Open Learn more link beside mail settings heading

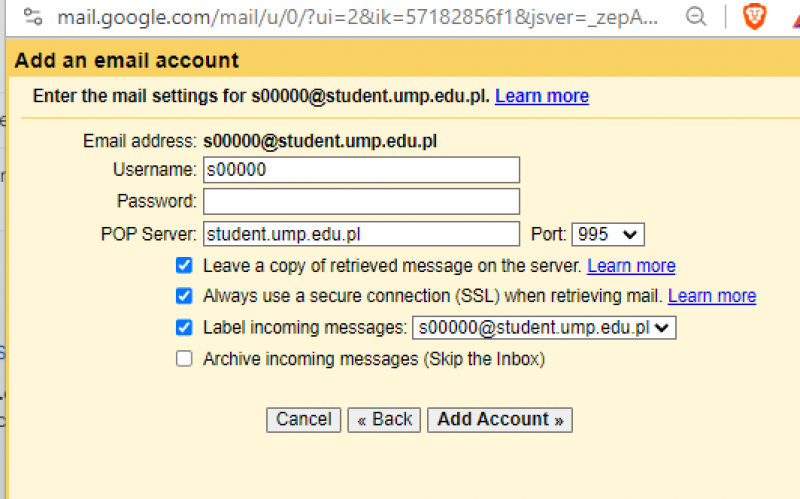pyautogui.click(x=541, y=96)
